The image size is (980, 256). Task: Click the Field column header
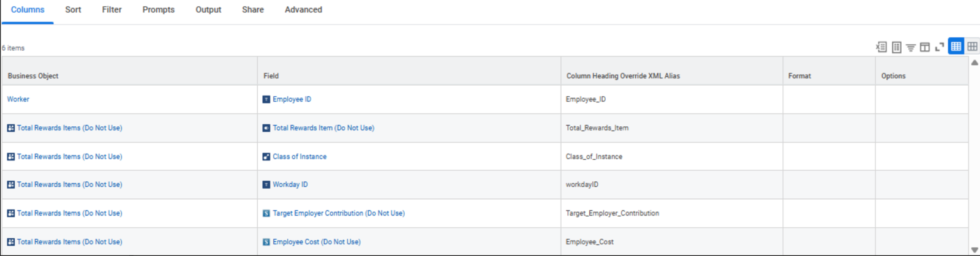click(409, 71)
